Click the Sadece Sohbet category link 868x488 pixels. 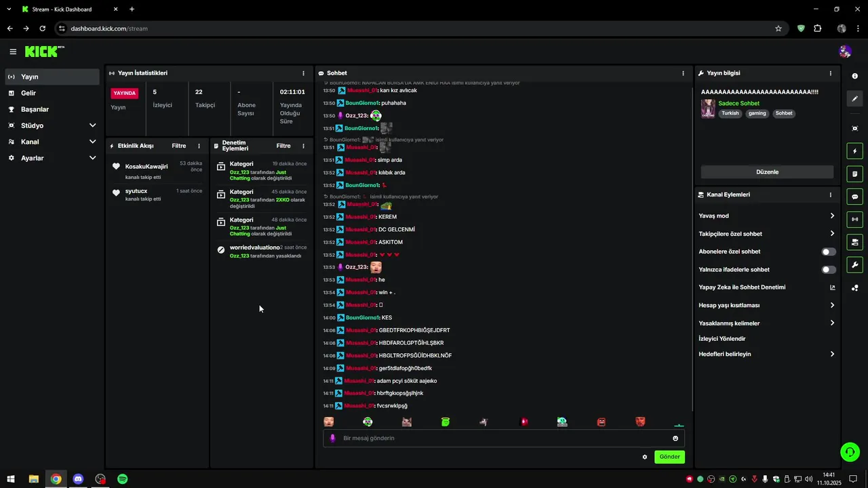point(738,104)
